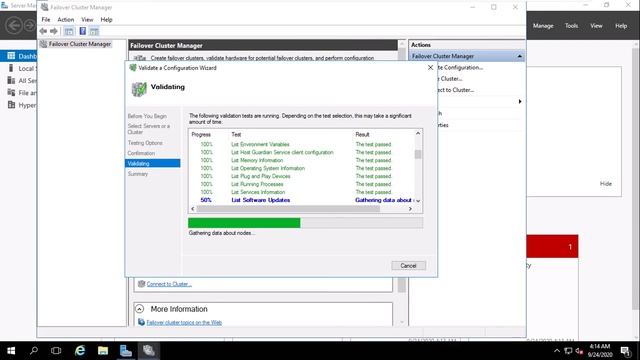Switch to Failover Cluster Manager taskbar icon
Screen dimensions: 640x360
coord(149,351)
